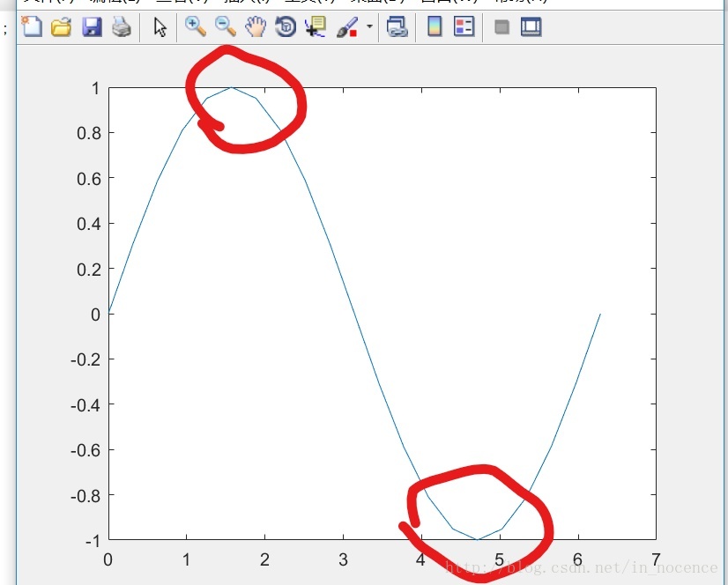Select the Data Cursor tool
Screen dimensions: 728x585
point(315,27)
